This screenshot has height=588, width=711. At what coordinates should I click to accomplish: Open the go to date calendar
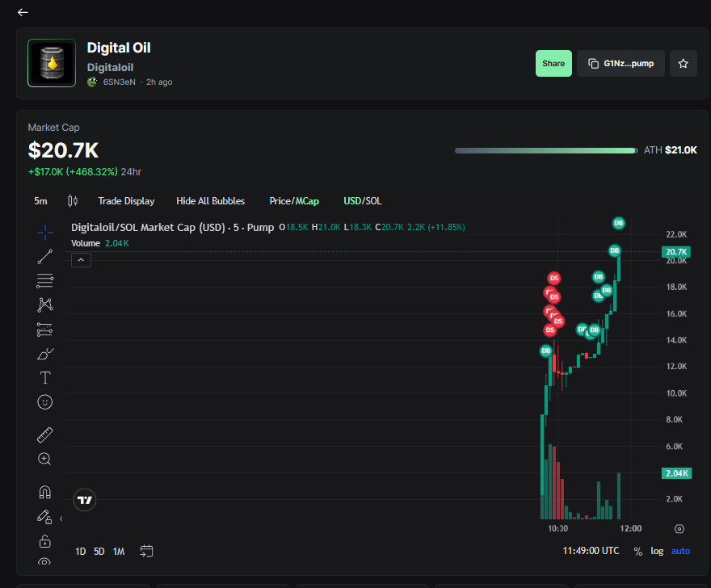pyautogui.click(x=146, y=552)
